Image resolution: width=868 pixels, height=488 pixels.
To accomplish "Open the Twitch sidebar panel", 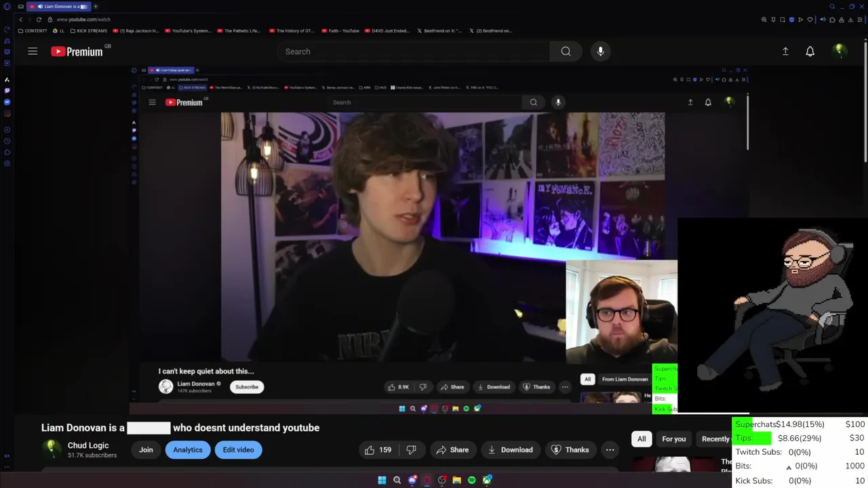I will [x=7, y=91].
